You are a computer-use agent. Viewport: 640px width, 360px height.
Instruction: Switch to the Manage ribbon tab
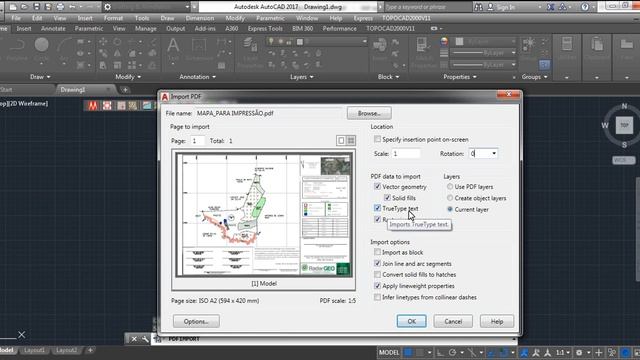pyautogui.click(x=146, y=29)
